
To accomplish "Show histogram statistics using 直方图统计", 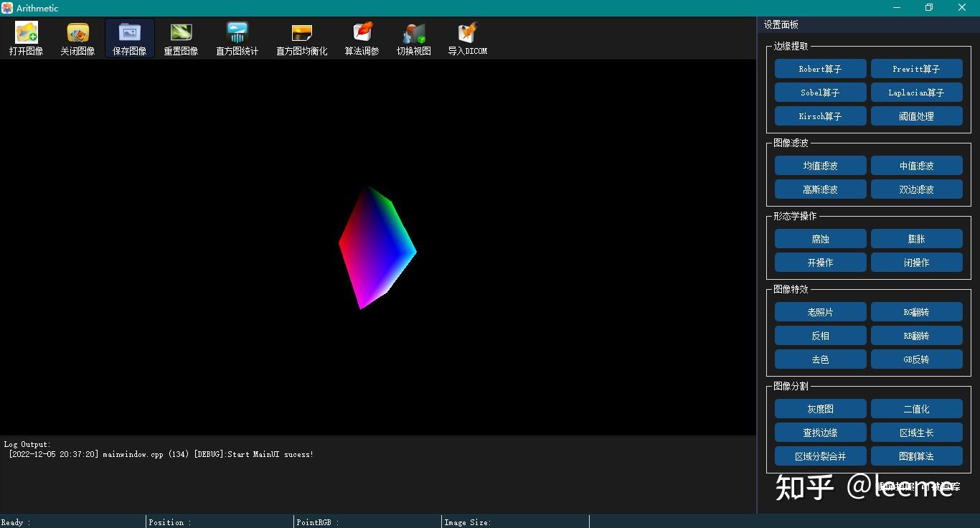I will click(237, 37).
